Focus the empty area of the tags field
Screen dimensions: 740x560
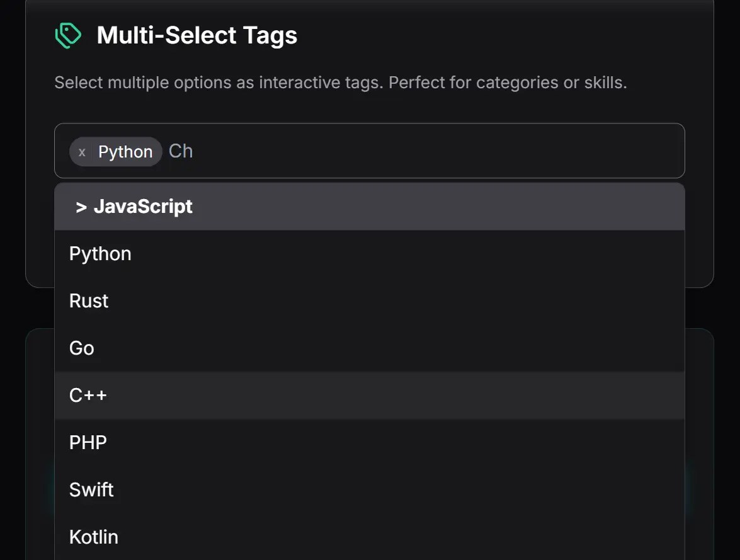point(441,151)
